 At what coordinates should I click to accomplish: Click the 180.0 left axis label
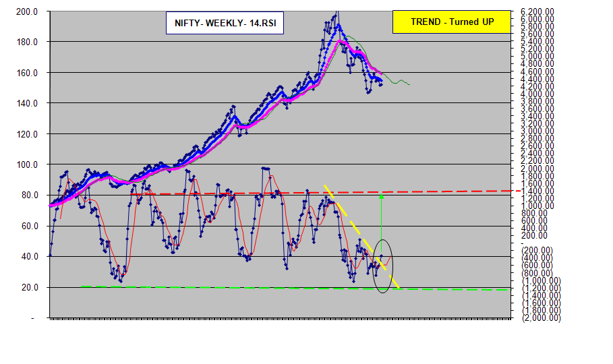click(27, 42)
